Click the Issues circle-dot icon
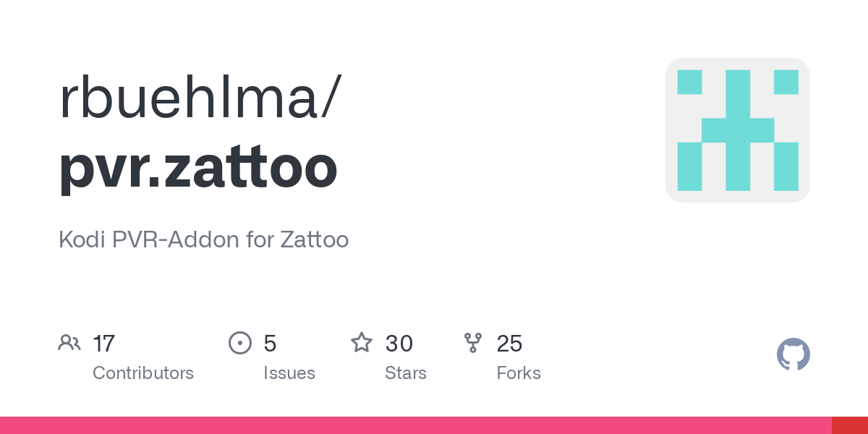The width and height of the screenshot is (868, 434). click(x=240, y=343)
